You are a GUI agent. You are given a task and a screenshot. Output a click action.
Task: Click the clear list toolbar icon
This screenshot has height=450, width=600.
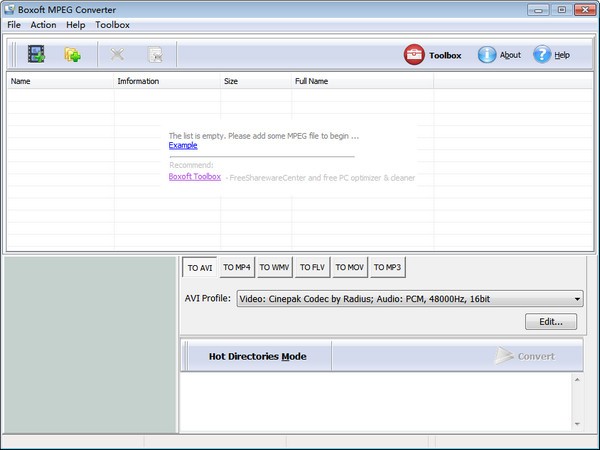coord(155,55)
